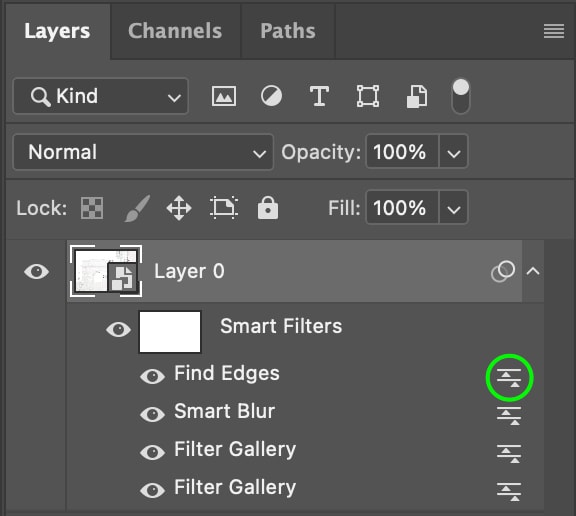Open Find Edges filter blending options icon
The width and height of the screenshot is (576, 516).
point(509,378)
